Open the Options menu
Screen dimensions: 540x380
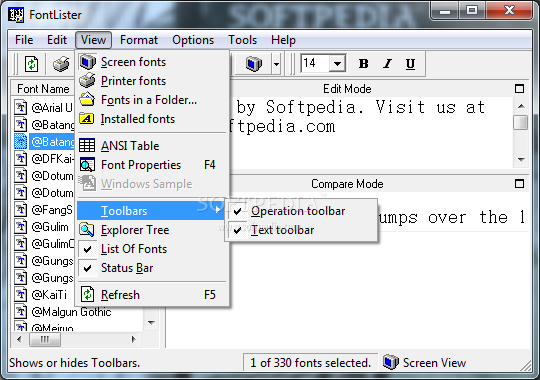point(193,40)
